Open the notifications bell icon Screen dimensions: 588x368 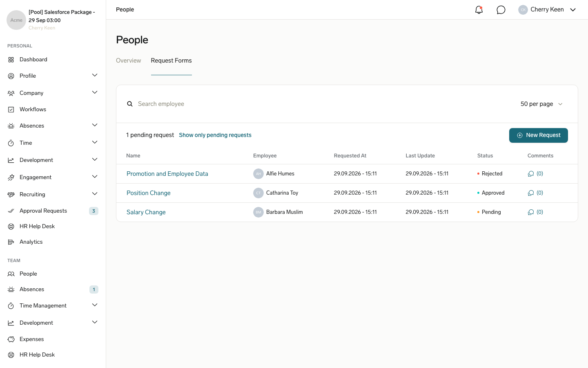coord(479,10)
